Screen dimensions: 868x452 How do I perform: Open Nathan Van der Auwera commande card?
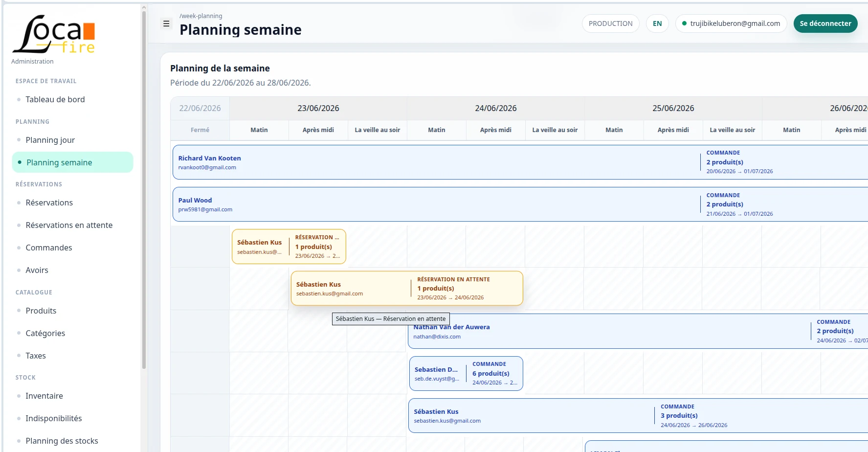pyautogui.click(x=638, y=331)
